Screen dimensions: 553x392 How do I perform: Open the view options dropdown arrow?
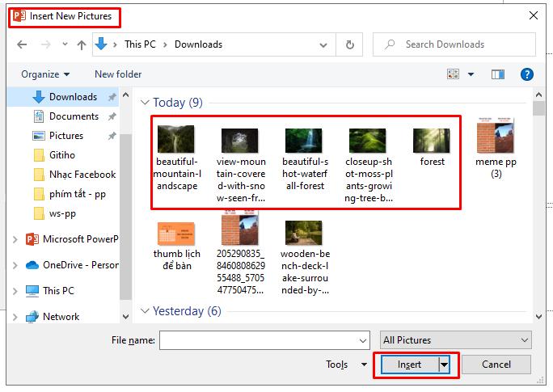coord(471,74)
